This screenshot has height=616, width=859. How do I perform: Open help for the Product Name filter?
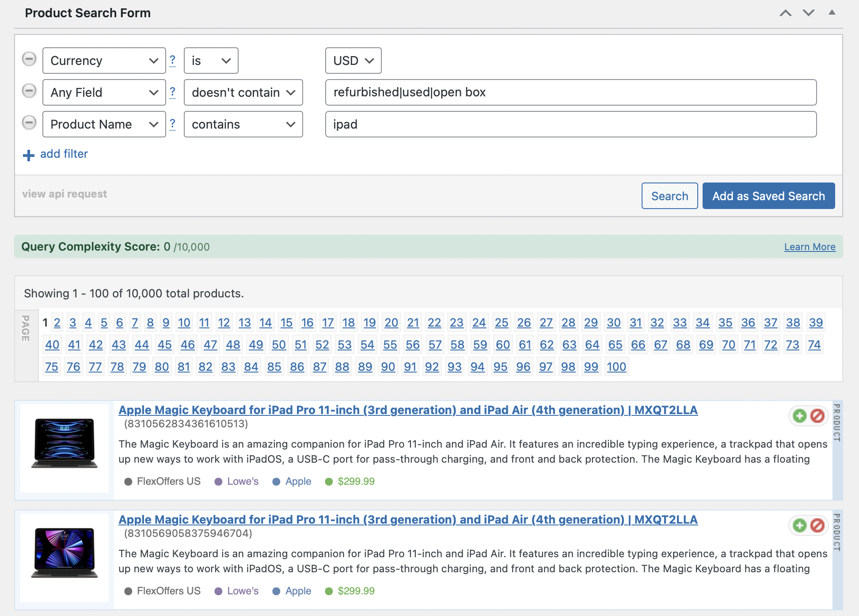click(173, 124)
